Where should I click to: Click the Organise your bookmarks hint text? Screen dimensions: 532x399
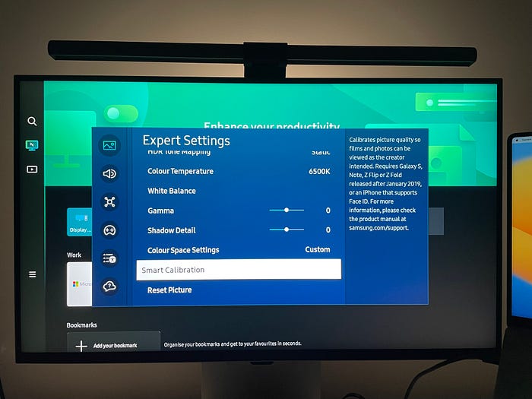233,344
